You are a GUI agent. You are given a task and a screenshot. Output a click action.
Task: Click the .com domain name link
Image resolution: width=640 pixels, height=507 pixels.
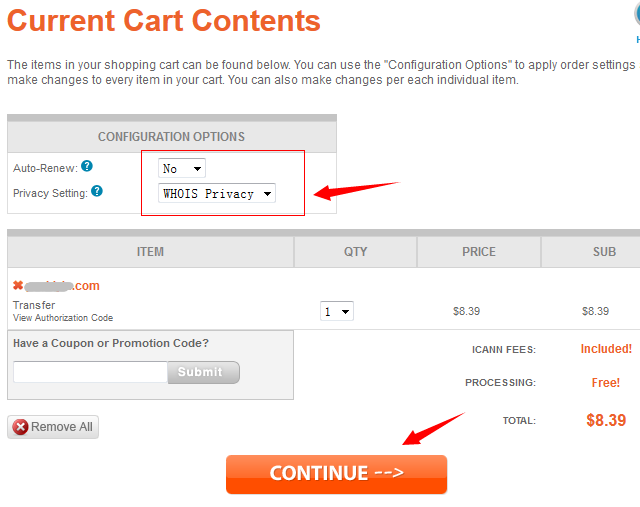click(x=62, y=286)
